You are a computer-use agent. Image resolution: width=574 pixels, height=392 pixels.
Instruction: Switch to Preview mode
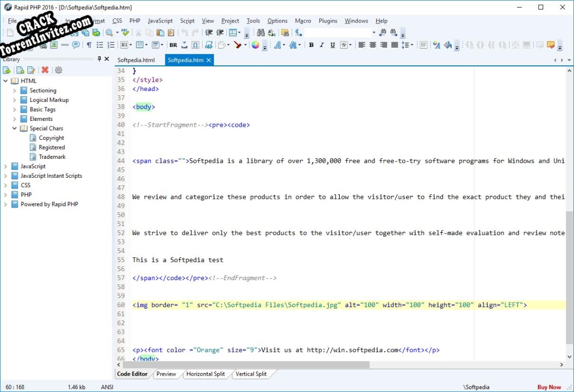click(x=166, y=374)
